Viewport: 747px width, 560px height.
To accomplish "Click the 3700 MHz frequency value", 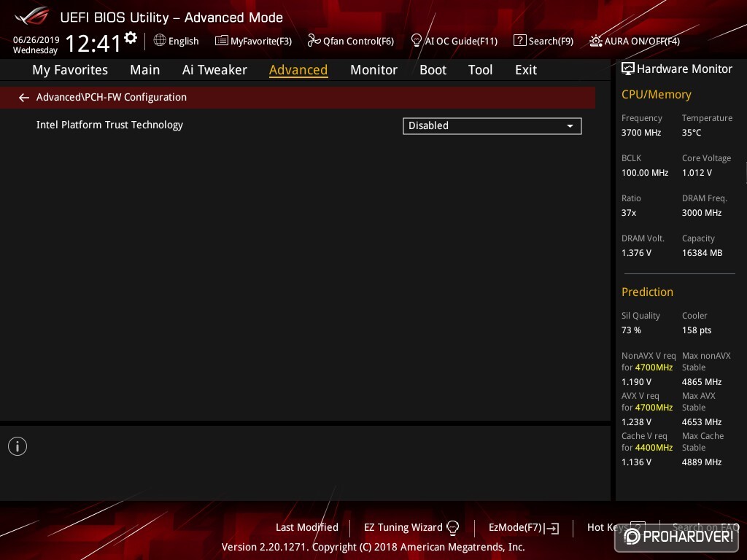I will coord(640,133).
